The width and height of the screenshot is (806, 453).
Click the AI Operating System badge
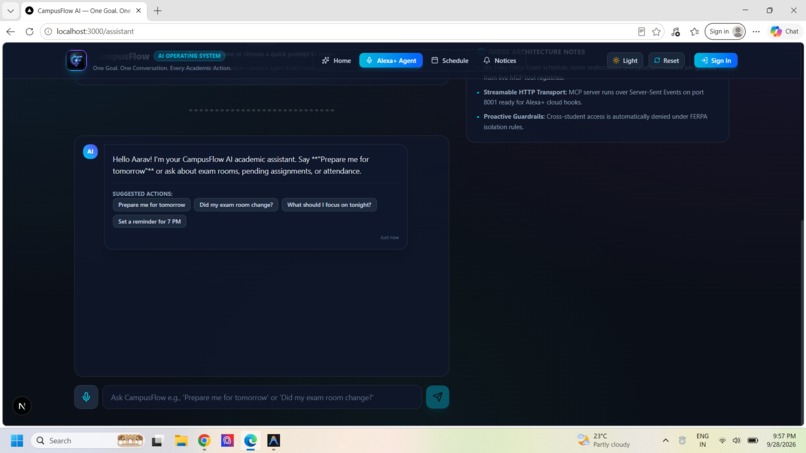pyautogui.click(x=189, y=56)
